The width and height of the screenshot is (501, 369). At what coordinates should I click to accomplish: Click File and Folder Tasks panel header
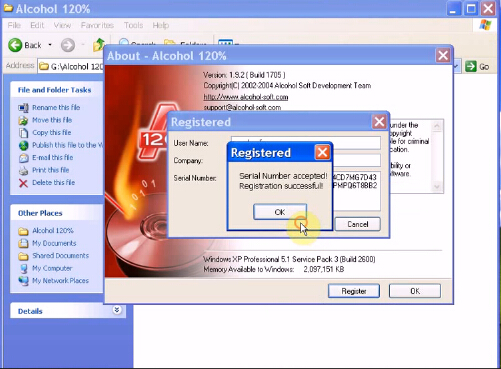(57, 90)
